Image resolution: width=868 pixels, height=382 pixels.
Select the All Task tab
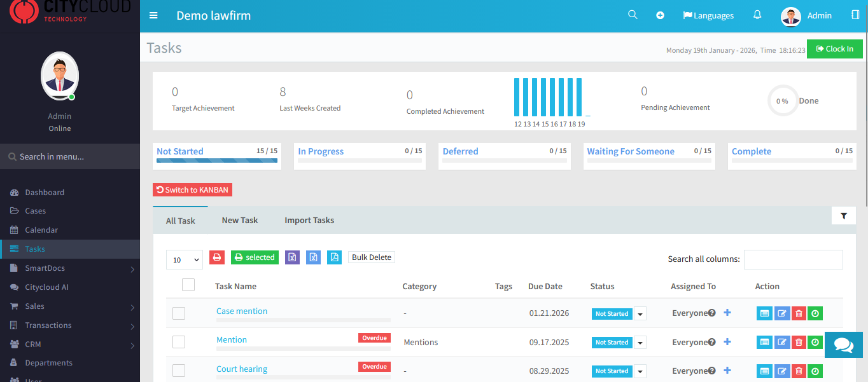point(181,221)
